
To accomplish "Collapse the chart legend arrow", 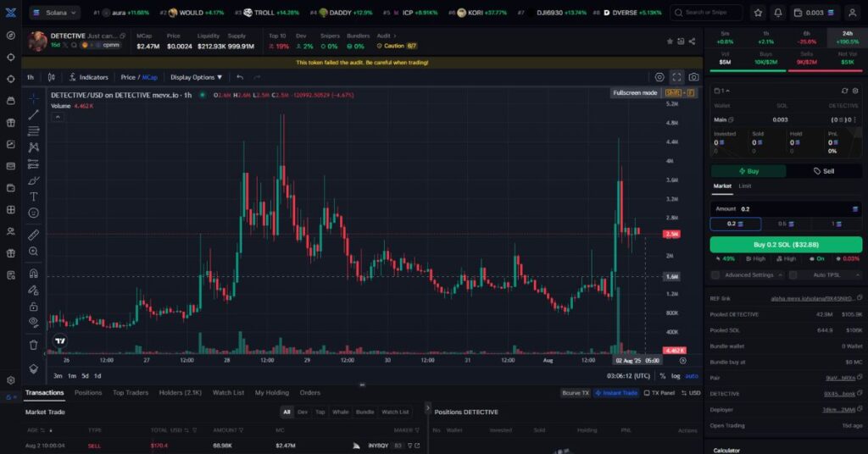I will coord(58,117).
